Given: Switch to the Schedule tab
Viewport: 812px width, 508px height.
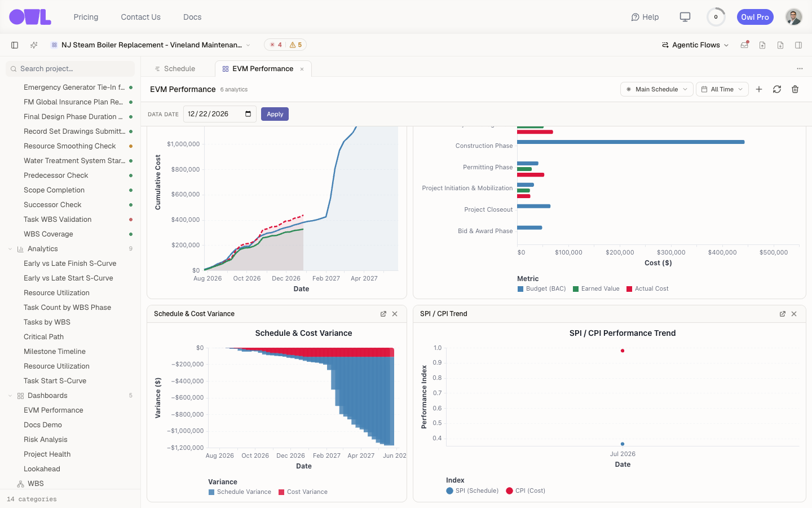Looking at the screenshot, I should tap(175, 69).
